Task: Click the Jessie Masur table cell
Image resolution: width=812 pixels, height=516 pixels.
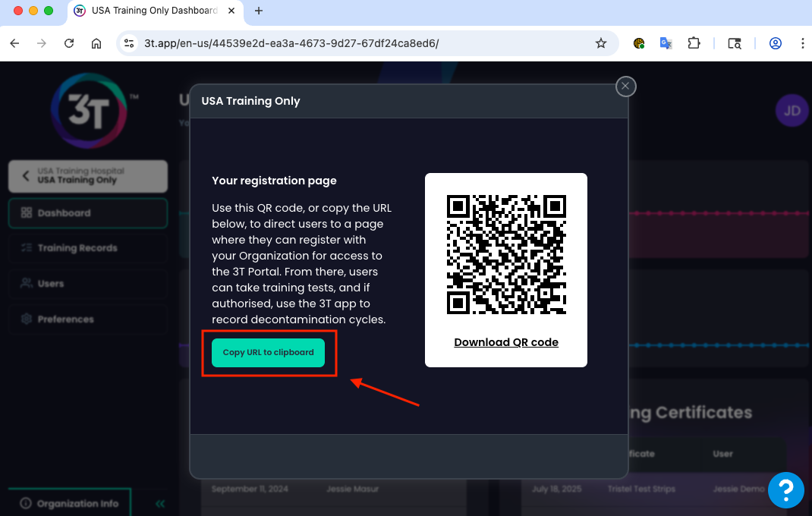Action: coord(353,489)
